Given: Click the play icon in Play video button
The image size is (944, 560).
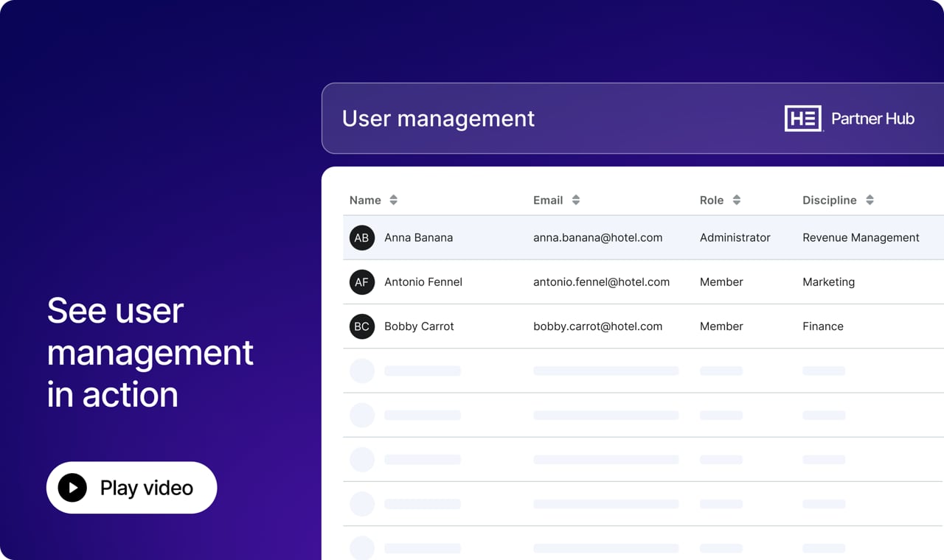Looking at the screenshot, I should click(72, 488).
